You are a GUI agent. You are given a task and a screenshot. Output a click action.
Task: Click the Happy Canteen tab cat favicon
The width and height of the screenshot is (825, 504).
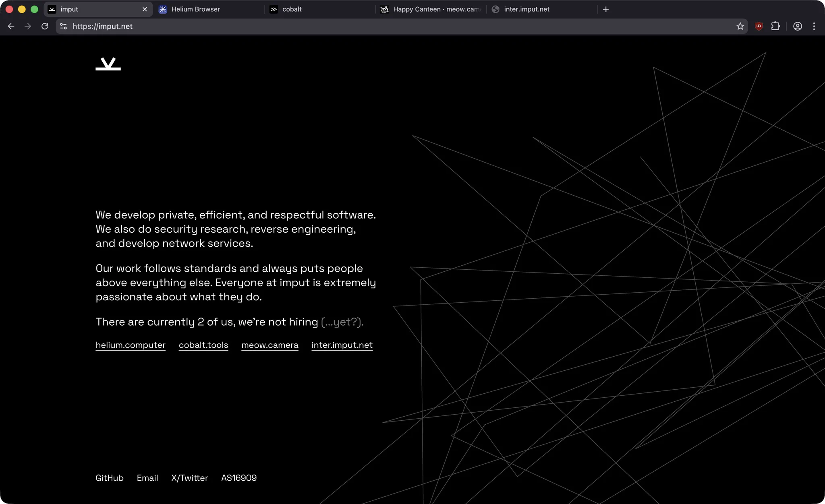click(x=385, y=9)
